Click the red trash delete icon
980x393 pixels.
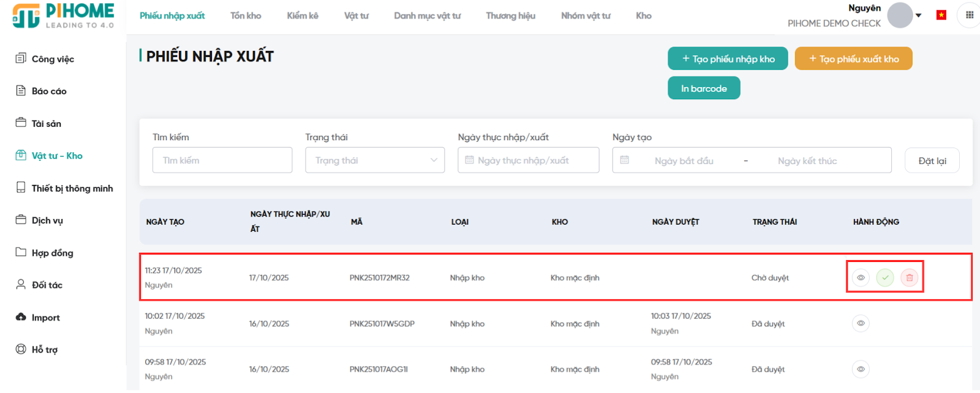click(909, 278)
